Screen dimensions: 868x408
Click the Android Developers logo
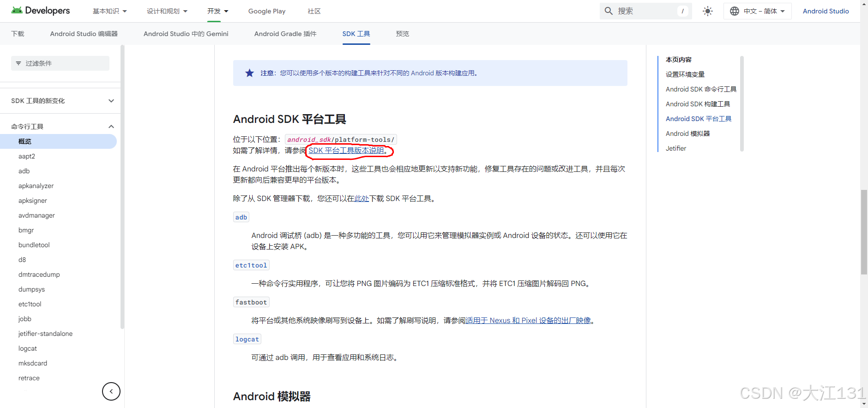[41, 11]
